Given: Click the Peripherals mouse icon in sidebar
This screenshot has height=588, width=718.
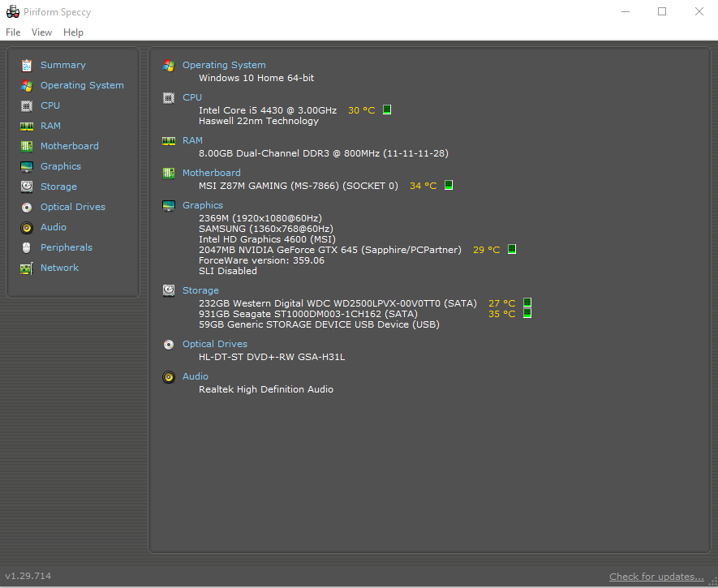Looking at the screenshot, I should [27, 247].
